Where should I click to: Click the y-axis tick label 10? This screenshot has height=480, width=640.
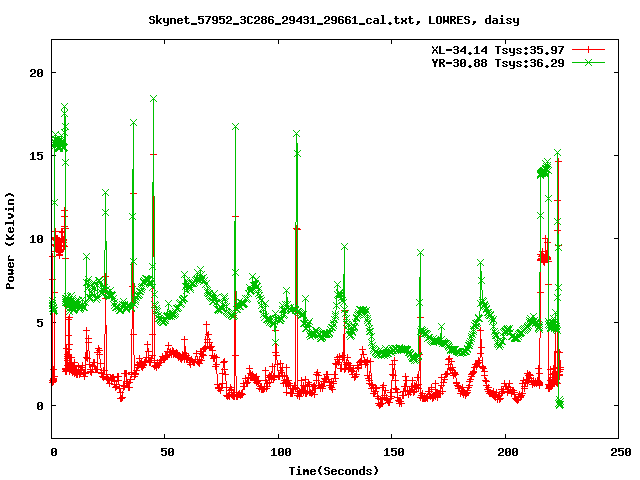[x=36, y=239]
